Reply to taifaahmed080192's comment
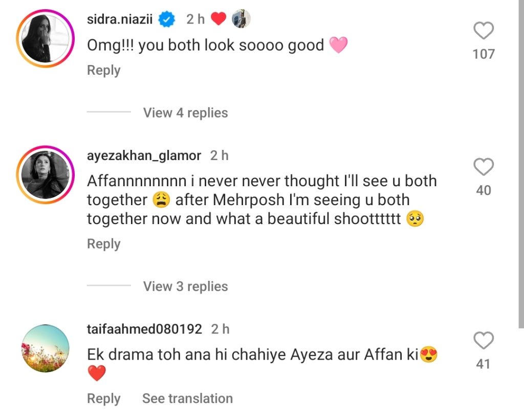The image size is (524, 420). pyautogui.click(x=103, y=398)
